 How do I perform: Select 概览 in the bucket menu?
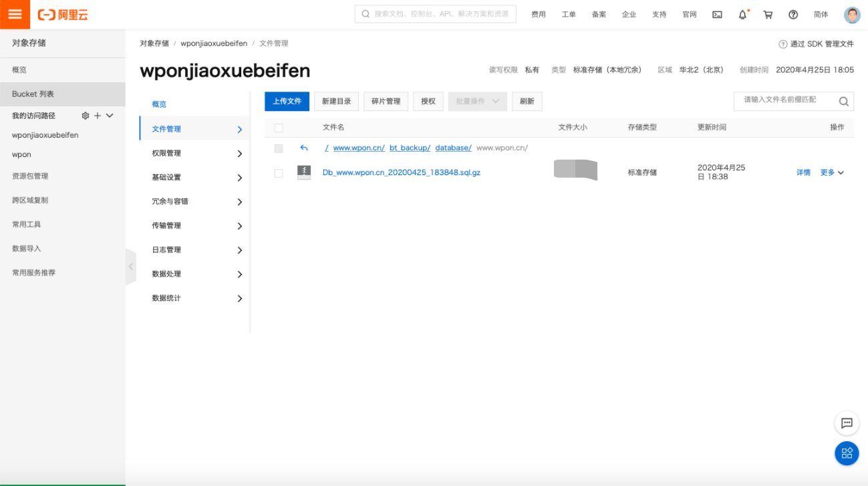[x=159, y=104]
